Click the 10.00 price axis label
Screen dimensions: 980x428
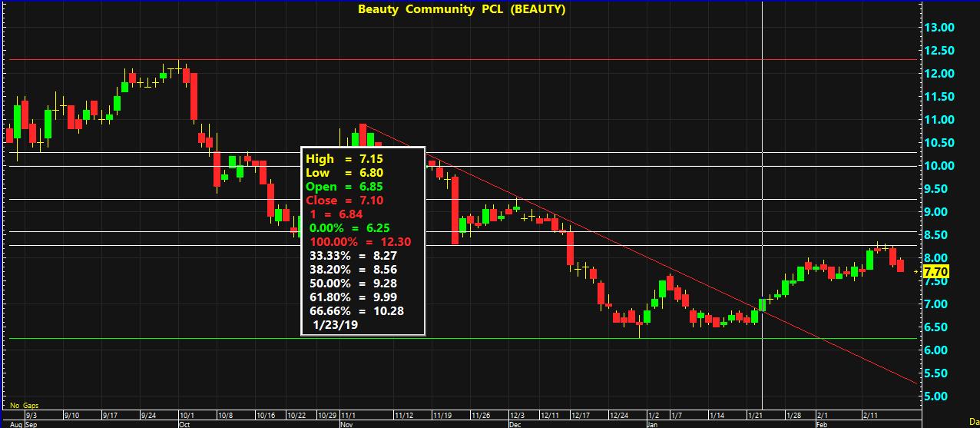[x=940, y=166]
